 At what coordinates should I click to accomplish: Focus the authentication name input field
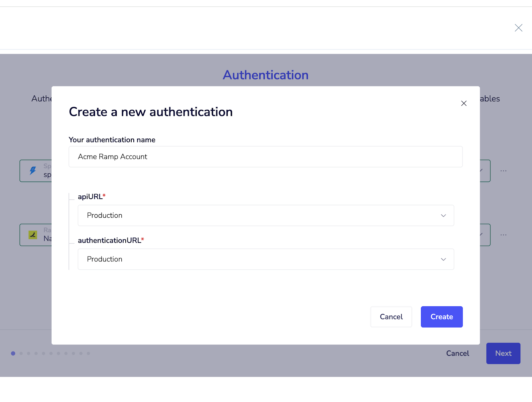[265, 157]
